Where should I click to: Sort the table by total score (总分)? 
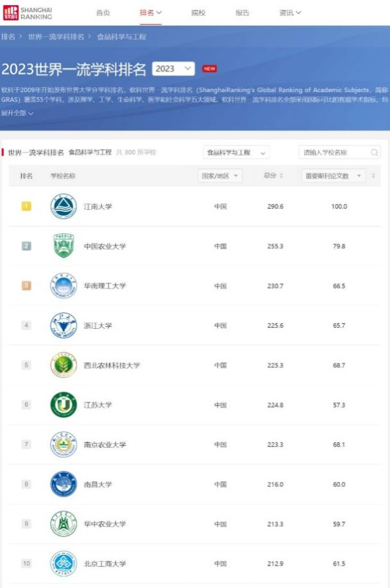coord(273,176)
